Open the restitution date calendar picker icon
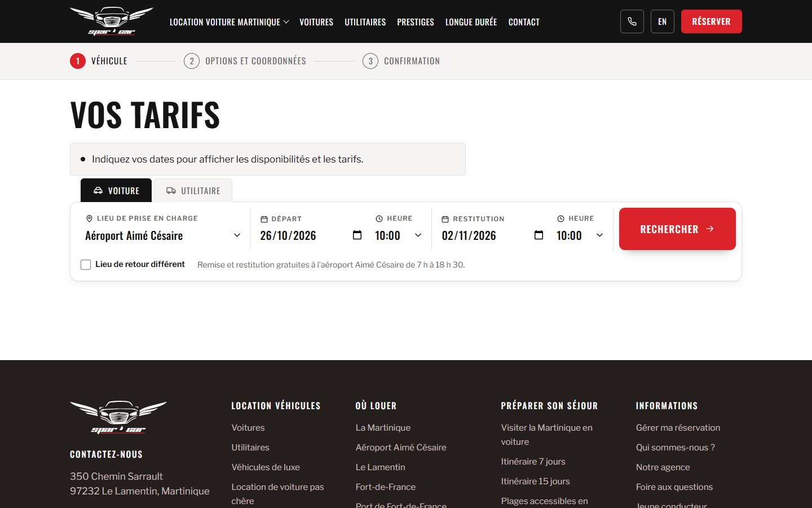 tap(539, 235)
